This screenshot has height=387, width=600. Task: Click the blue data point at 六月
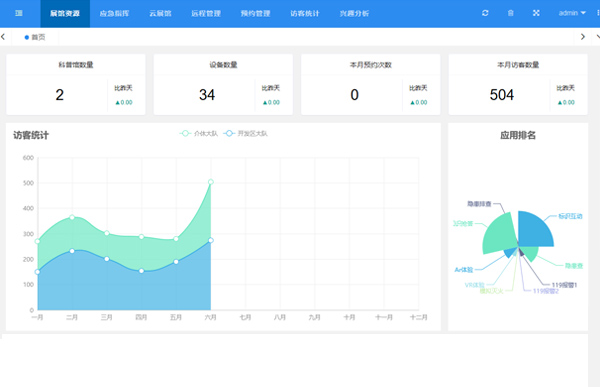point(211,240)
